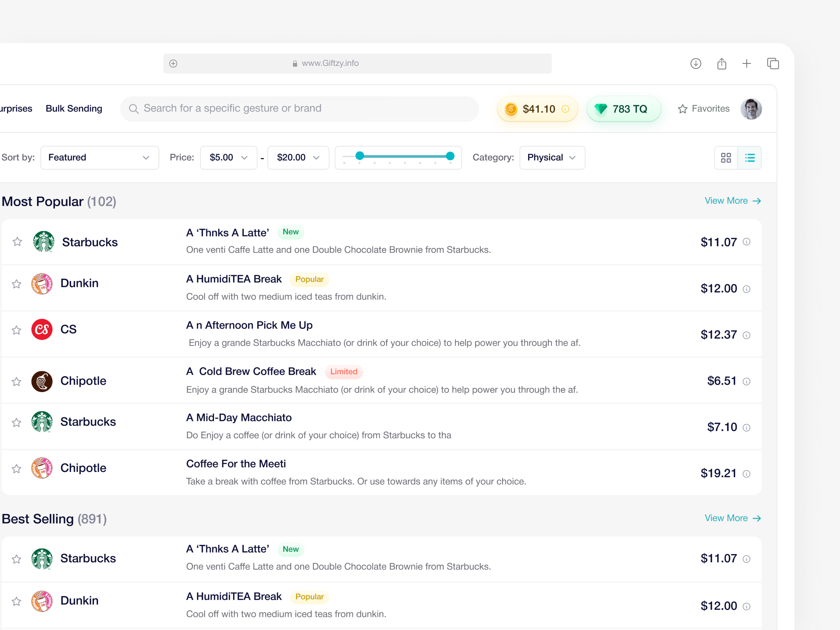Expand the $5.00 minimum price dropdown
Image resolution: width=840 pixels, height=630 pixels.
[228, 157]
